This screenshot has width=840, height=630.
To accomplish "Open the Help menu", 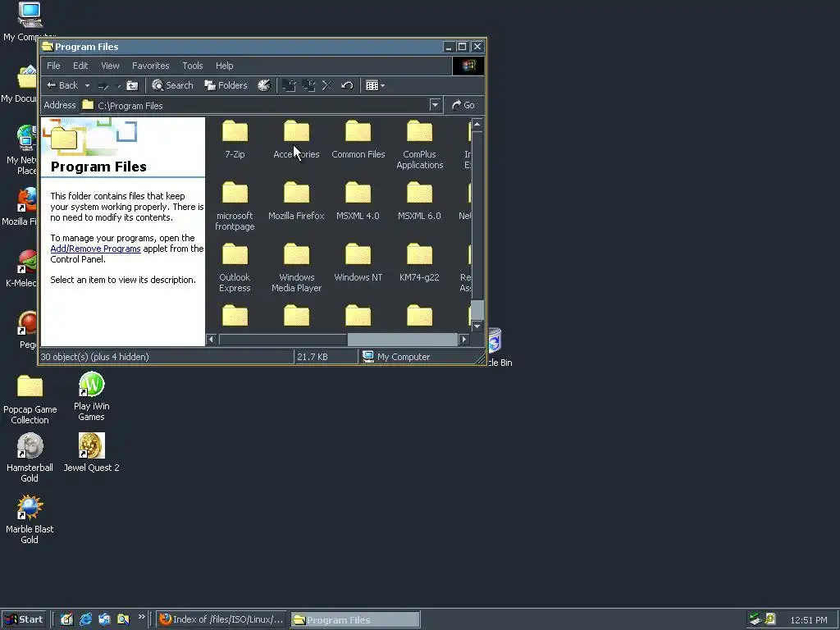I will point(225,66).
